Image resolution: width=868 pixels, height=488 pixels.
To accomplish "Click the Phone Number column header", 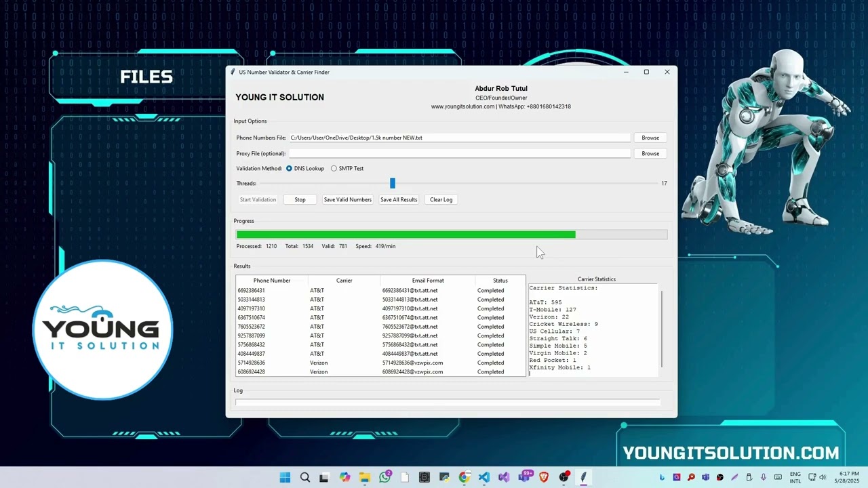I will click(272, 280).
